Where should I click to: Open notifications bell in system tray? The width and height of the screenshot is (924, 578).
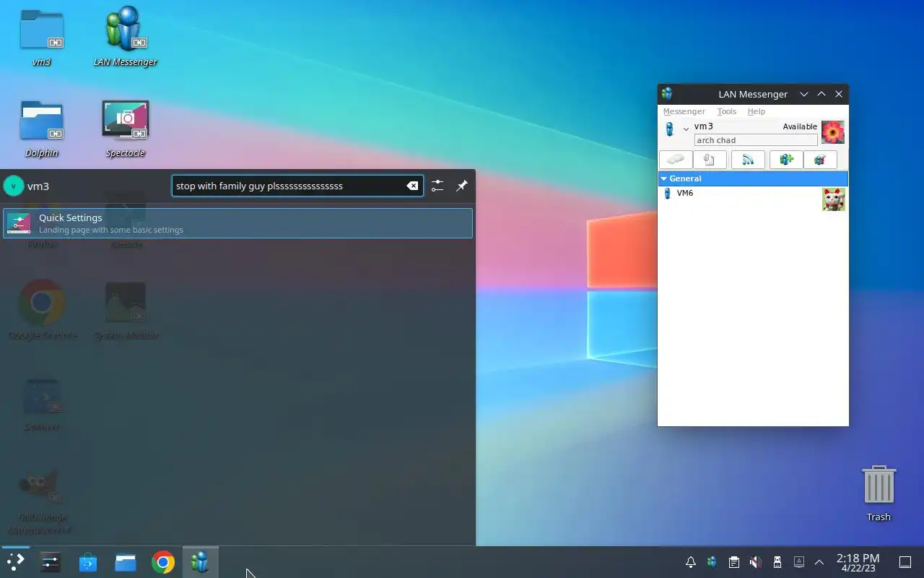[x=691, y=562]
